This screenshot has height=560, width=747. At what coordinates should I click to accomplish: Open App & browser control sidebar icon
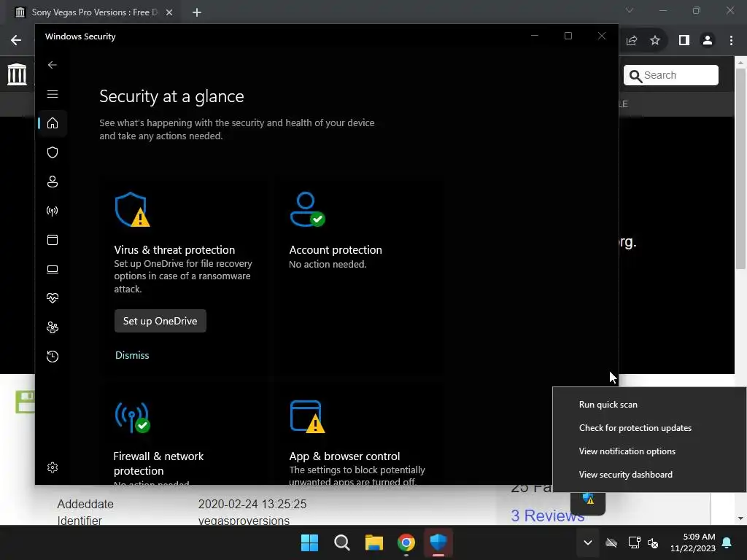(x=53, y=239)
